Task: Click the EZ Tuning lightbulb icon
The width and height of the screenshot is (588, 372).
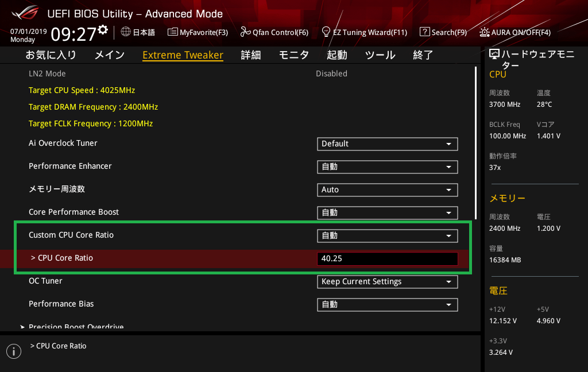Action: point(326,32)
